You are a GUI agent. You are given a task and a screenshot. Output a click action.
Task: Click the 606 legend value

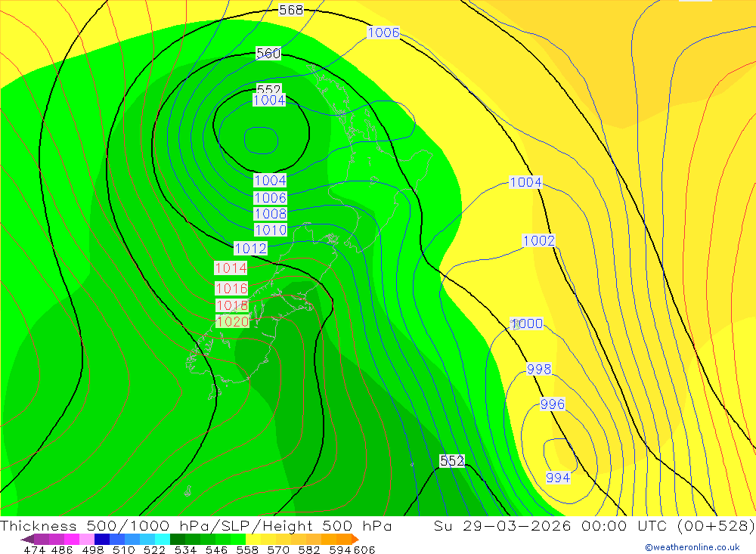(364, 549)
